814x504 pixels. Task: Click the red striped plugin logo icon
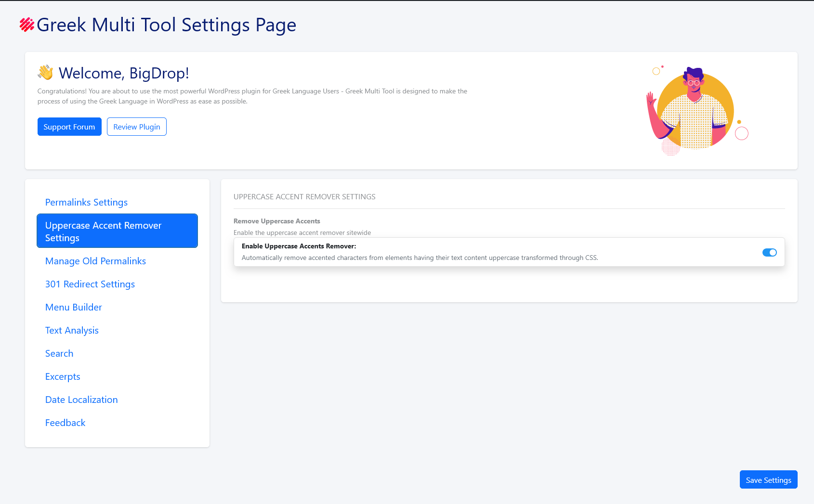point(26,25)
